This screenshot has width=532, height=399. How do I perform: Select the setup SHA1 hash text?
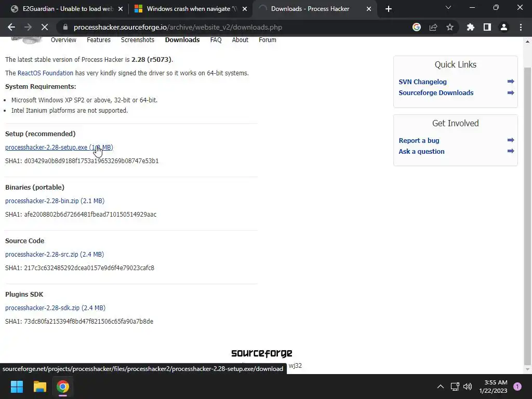click(91, 161)
